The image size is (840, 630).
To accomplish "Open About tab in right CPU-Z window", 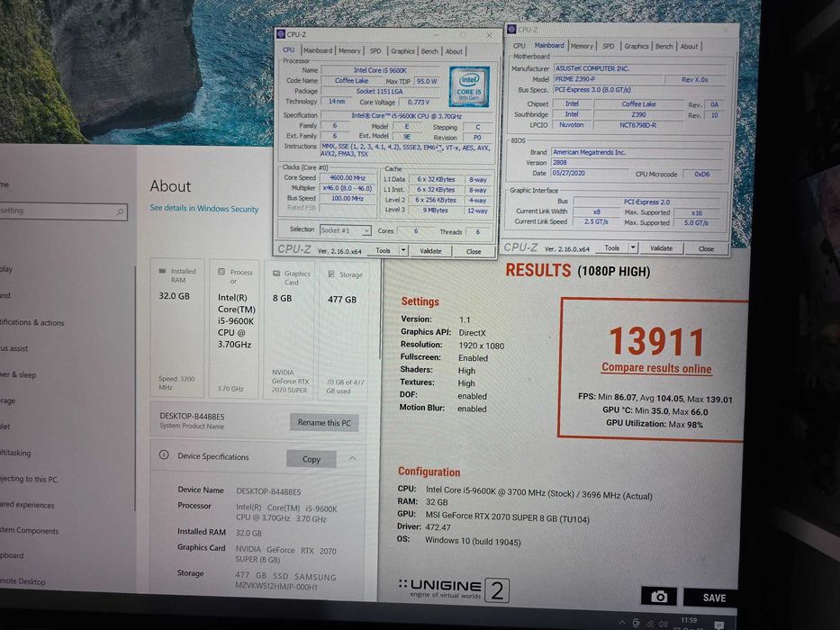I will (689, 47).
